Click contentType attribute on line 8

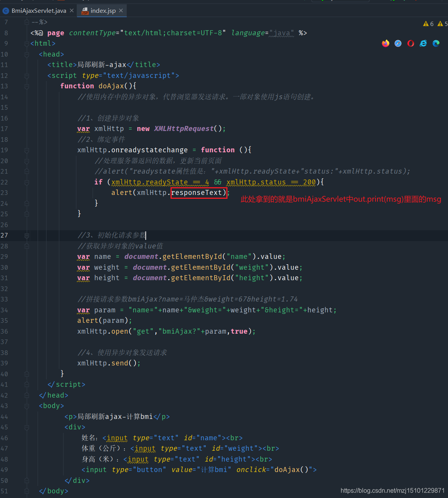point(92,33)
